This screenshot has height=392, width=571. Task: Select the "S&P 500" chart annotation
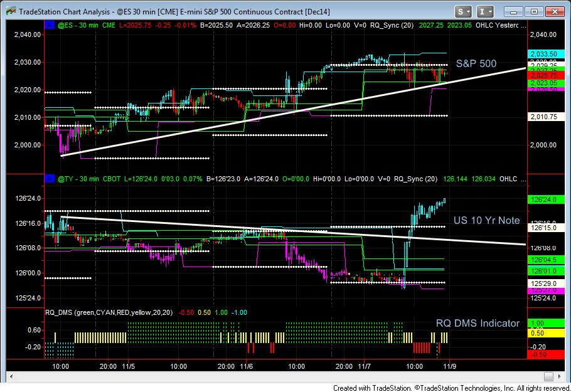tap(476, 64)
